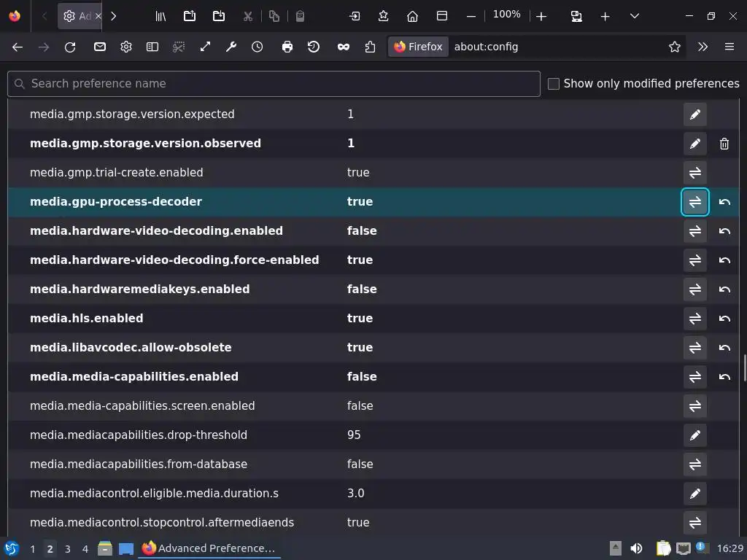The width and height of the screenshot is (747, 560).
Task: Toggle media.gmp.trial-create.enabled
Action: (x=695, y=172)
